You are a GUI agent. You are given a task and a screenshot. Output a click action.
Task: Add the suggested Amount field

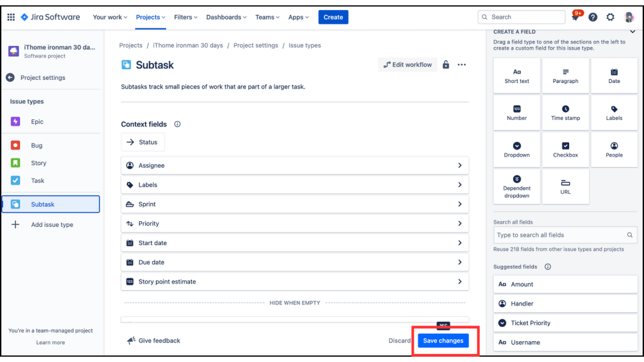pyautogui.click(x=565, y=284)
